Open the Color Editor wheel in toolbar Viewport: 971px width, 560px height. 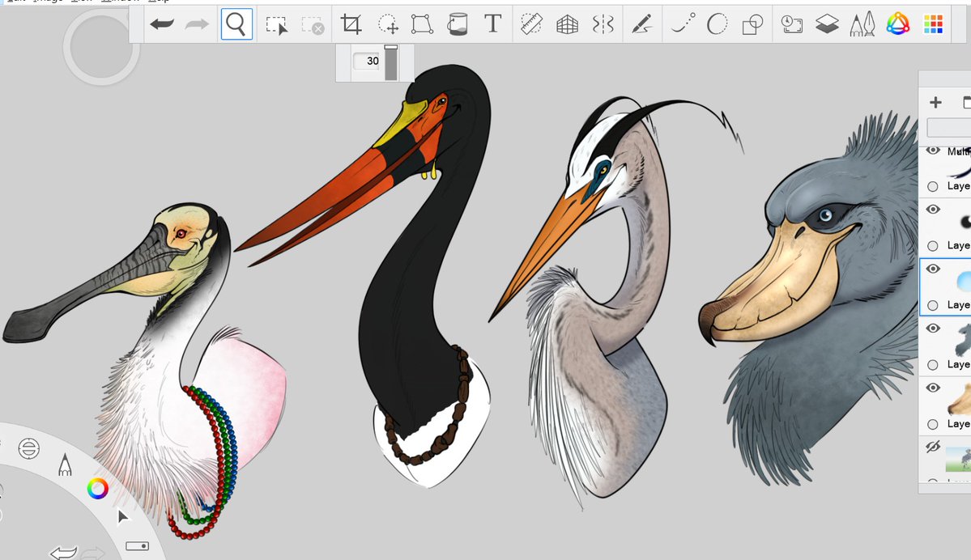pos(898,24)
